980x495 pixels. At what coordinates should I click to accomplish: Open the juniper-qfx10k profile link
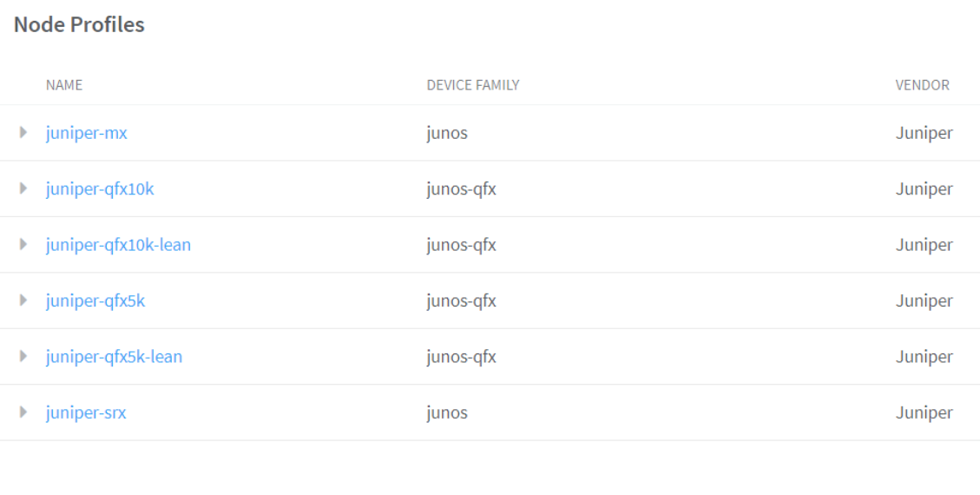pyautogui.click(x=100, y=188)
